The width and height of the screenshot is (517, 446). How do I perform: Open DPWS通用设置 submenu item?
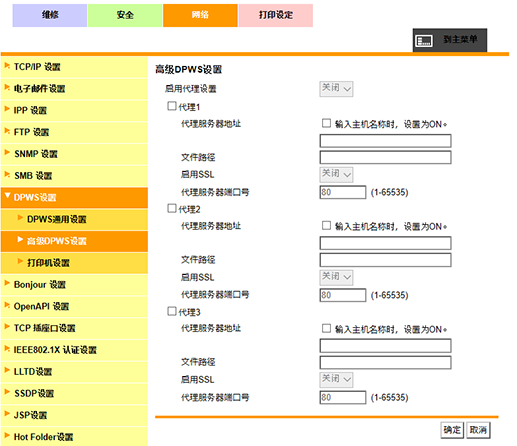(74, 219)
